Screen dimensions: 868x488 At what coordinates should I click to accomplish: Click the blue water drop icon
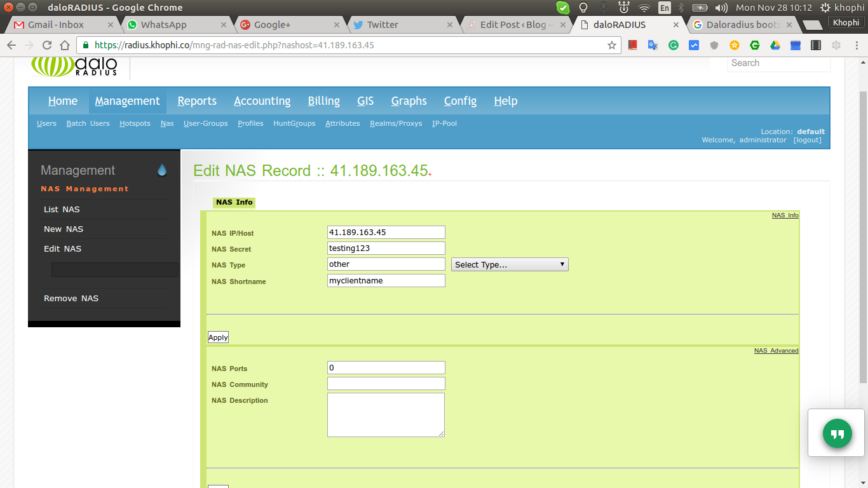pyautogui.click(x=162, y=170)
